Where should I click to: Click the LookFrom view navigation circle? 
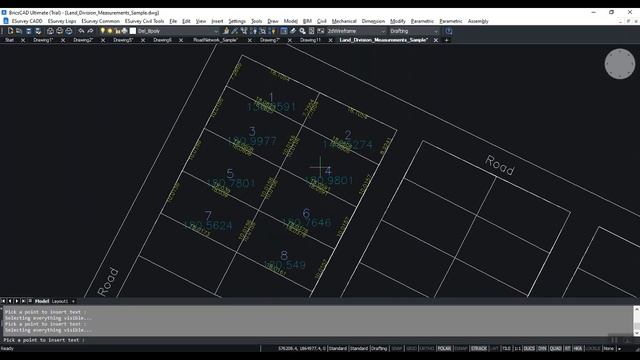(x=620, y=64)
